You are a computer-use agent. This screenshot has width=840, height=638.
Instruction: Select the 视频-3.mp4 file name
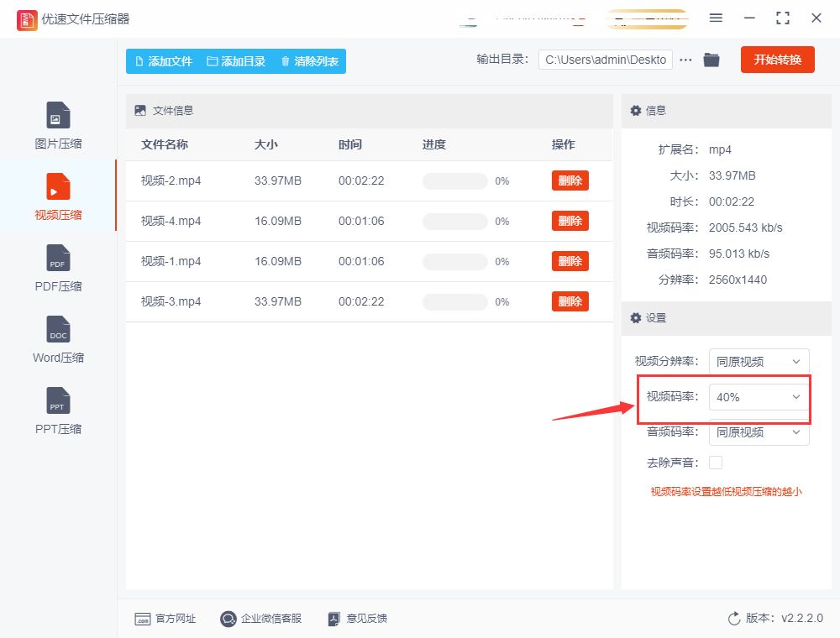(171, 302)
